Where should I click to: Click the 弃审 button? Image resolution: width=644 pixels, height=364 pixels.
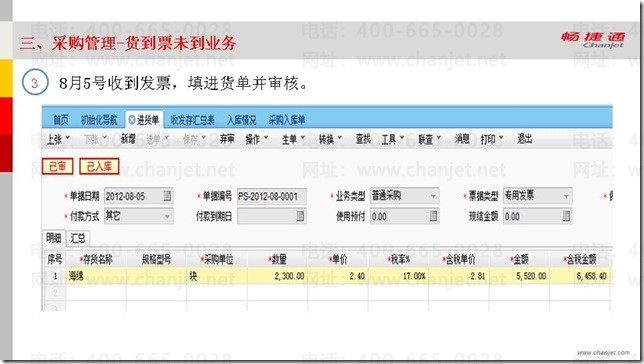(227, 140)
